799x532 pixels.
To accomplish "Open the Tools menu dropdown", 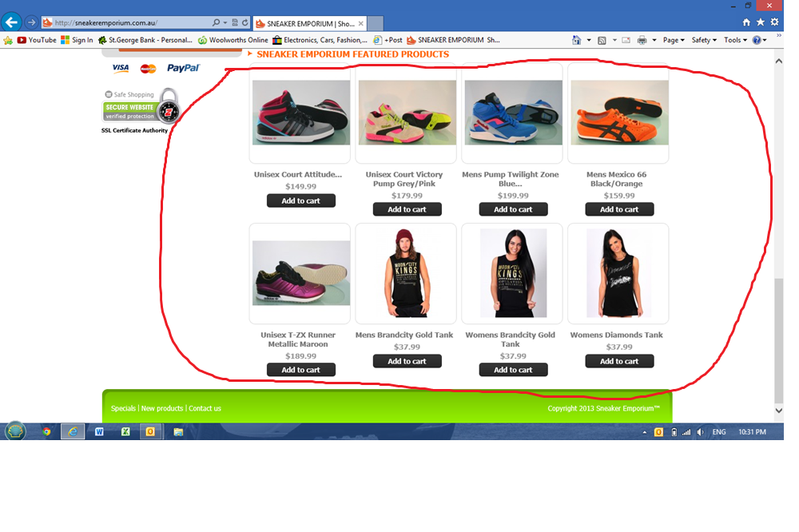I will 735,40.
